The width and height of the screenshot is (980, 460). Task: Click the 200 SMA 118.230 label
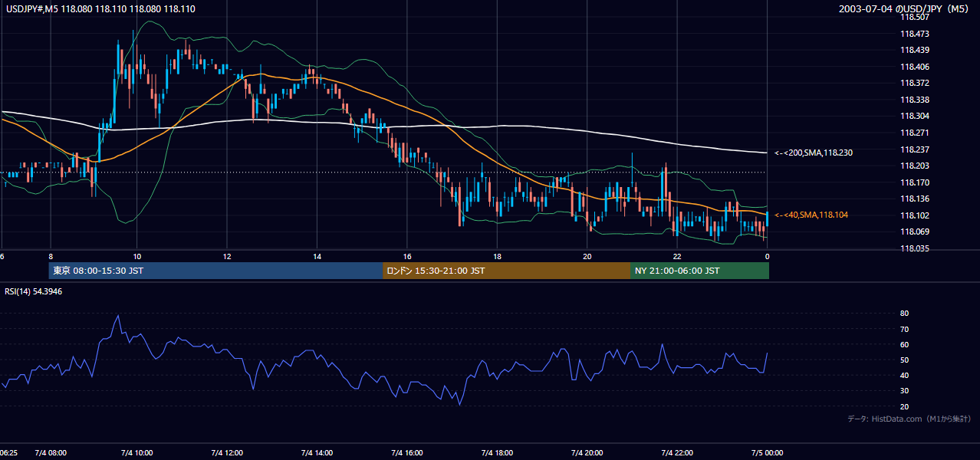[814, 153]
